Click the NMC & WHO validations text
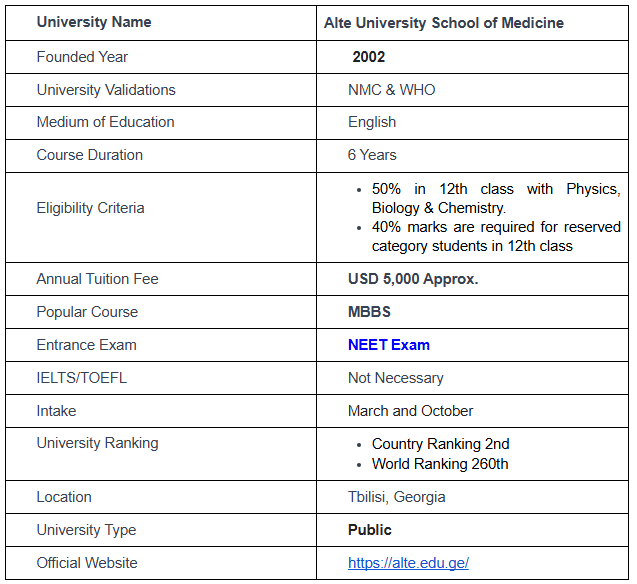The width and height of the screenshot is (637, 584). tap(391, 90)
